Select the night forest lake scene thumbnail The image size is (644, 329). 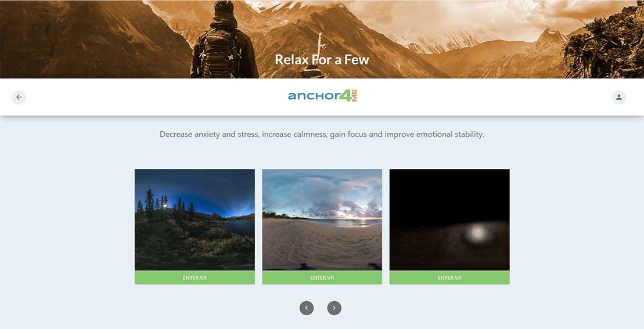coord(195,219)
